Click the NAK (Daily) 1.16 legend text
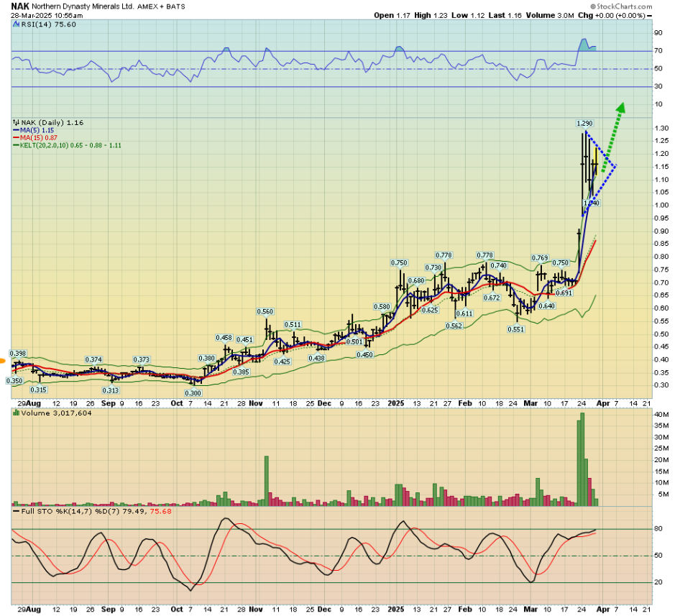Viewport: 680px width, 616px height. (x=52, y=123)
